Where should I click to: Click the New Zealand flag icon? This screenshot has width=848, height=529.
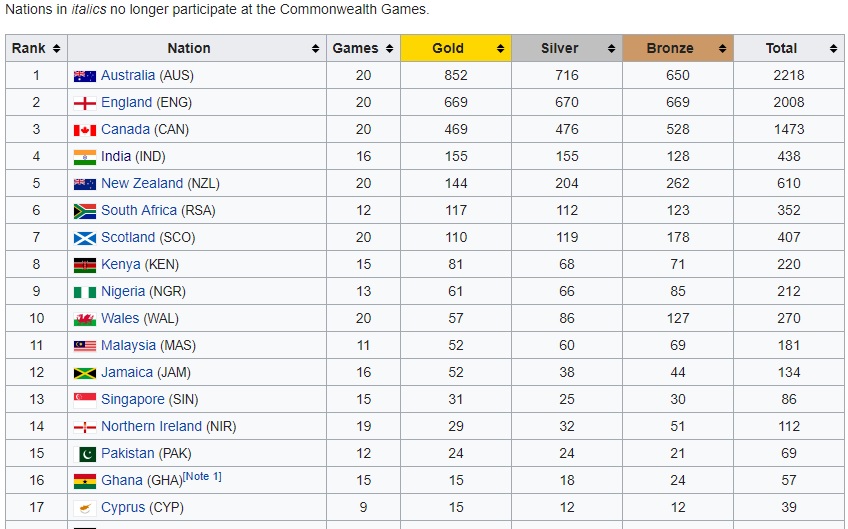(85, 184)
